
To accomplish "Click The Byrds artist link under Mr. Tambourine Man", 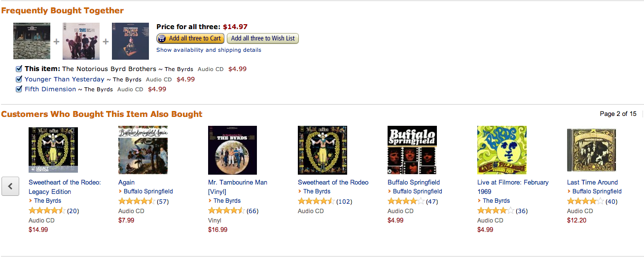I will click(227, 201).
